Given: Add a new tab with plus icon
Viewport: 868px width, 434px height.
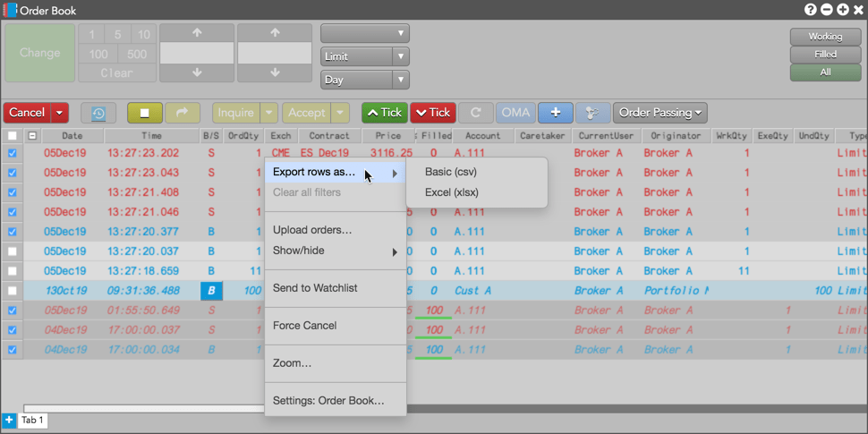Looking at the screenshot, I should (x=9, y=421).
